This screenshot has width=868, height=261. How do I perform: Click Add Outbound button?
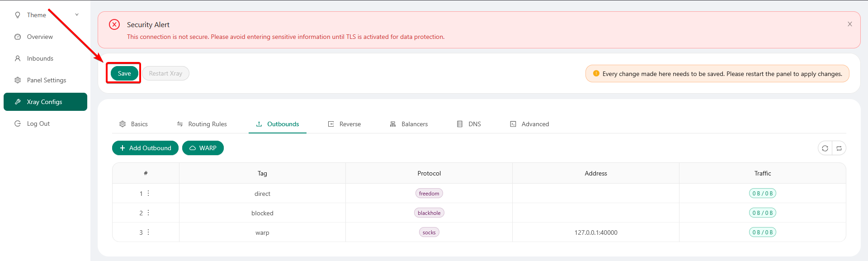[x=145, y=148]
